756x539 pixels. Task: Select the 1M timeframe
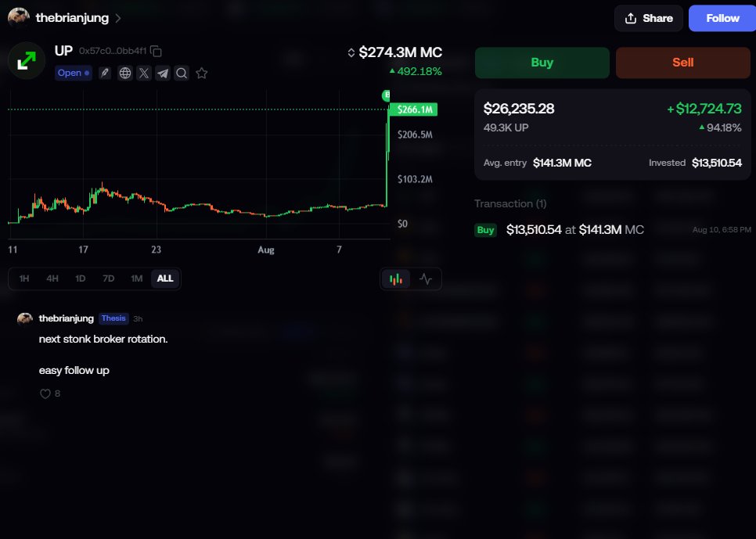136,278
